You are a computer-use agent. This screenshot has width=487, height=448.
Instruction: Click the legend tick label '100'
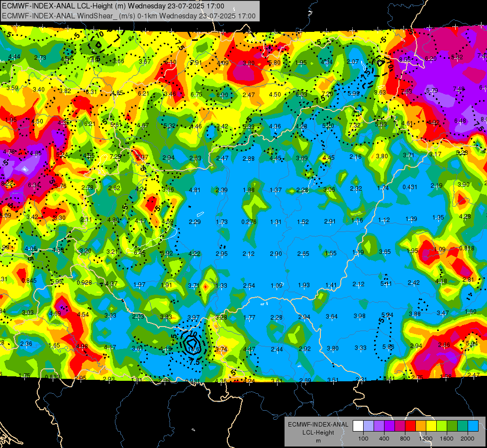[x=363, y=439]
